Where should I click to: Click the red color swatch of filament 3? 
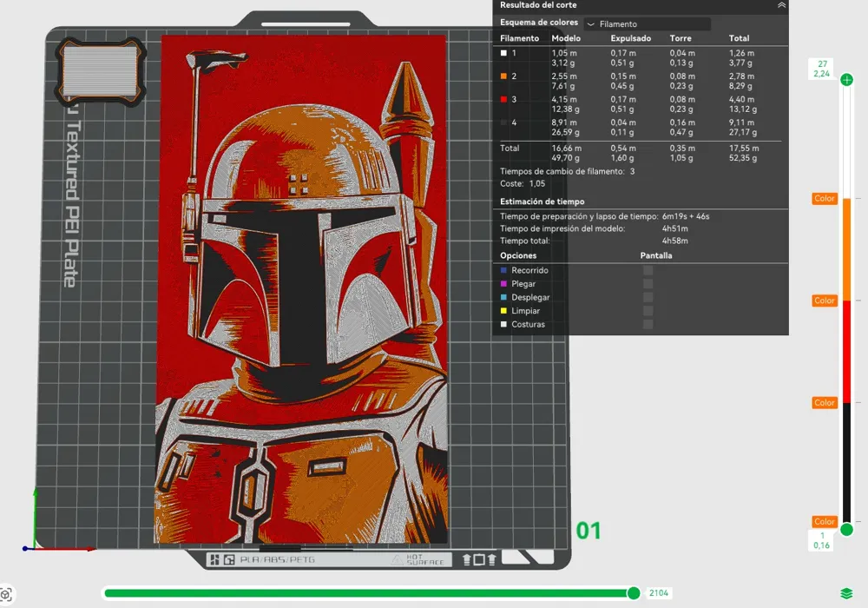coord(503,100)
